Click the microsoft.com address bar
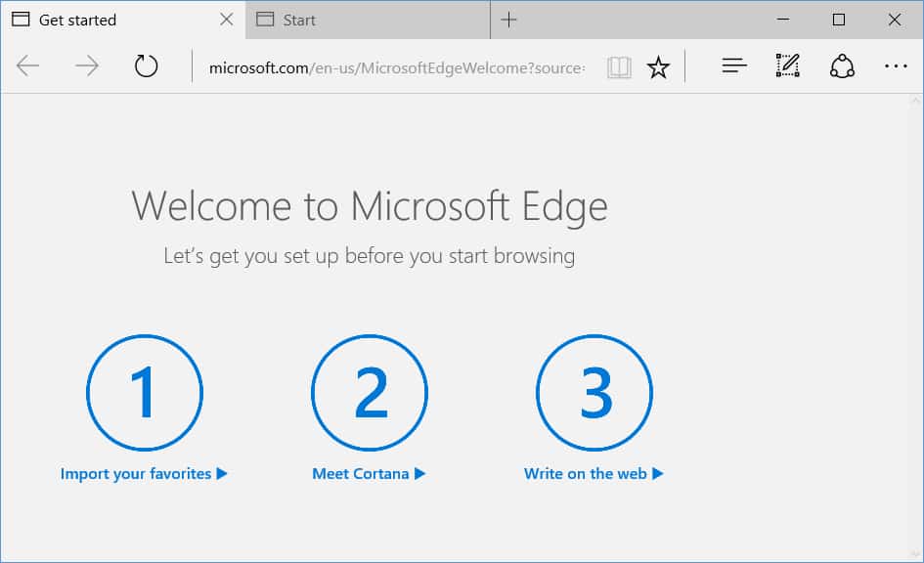924x563 pixels. click(x=397, y=68)
